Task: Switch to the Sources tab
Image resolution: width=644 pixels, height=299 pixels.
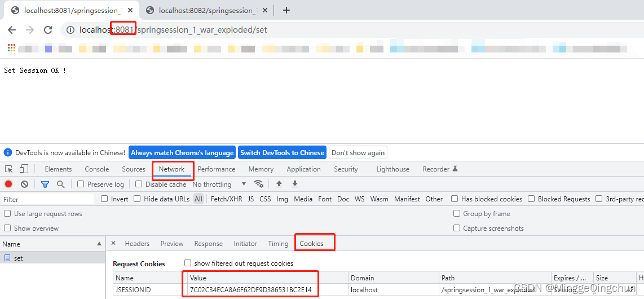Action: click(134, 169)
